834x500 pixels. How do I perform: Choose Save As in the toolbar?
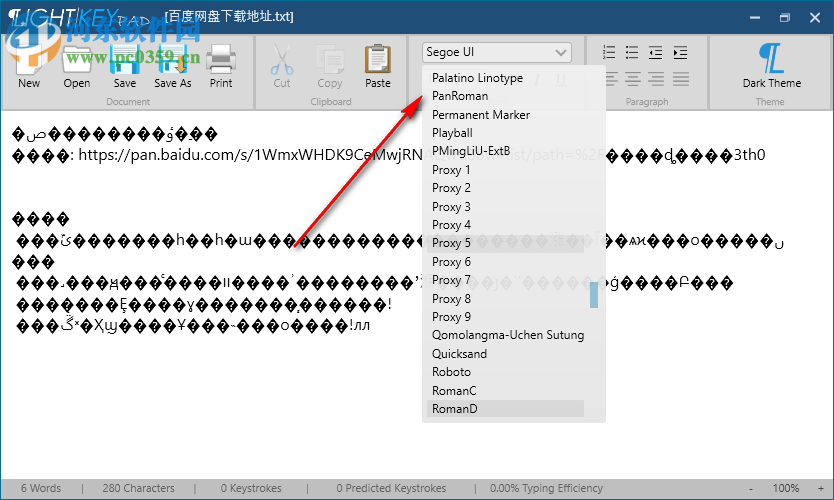point(173,66)
